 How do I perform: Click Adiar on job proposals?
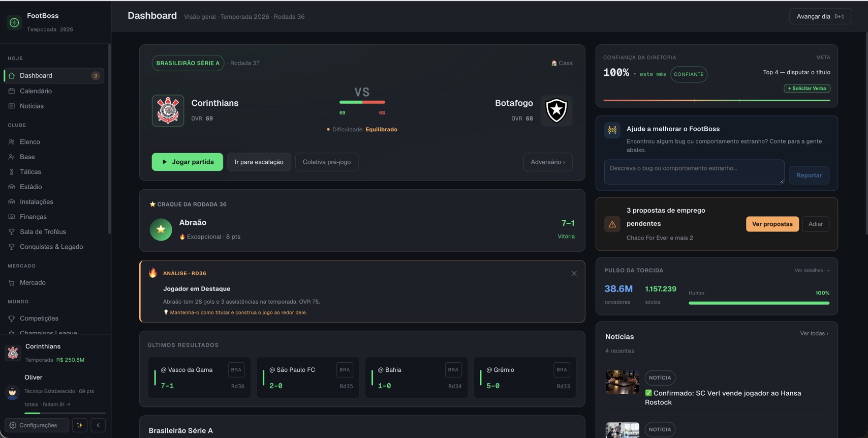click(815, 224)
